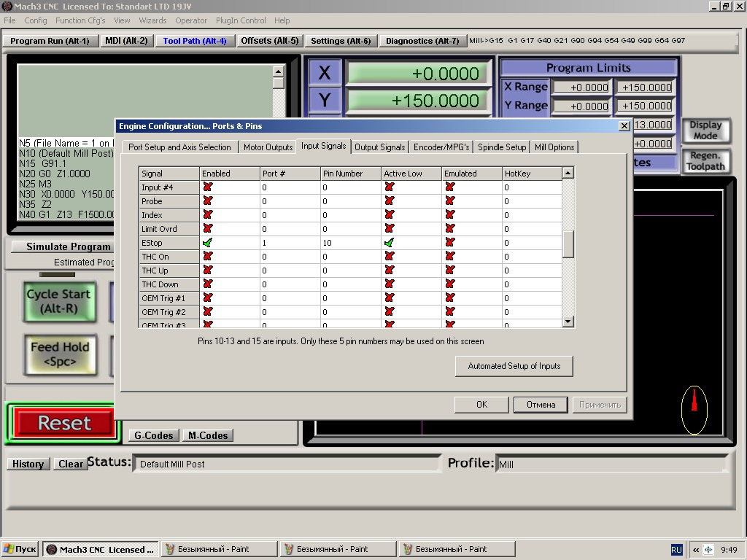Enable the THC Down signal
The width and height of the screenshot is (747, 560).
coord(207,284)
